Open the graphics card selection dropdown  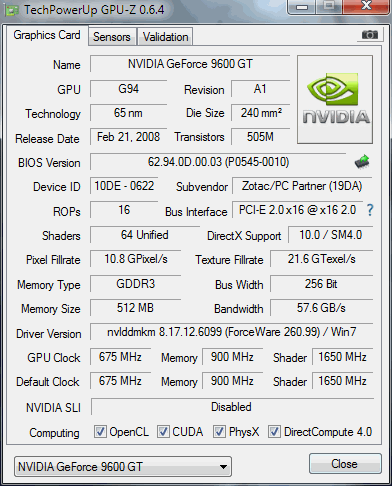pos(123,467)
